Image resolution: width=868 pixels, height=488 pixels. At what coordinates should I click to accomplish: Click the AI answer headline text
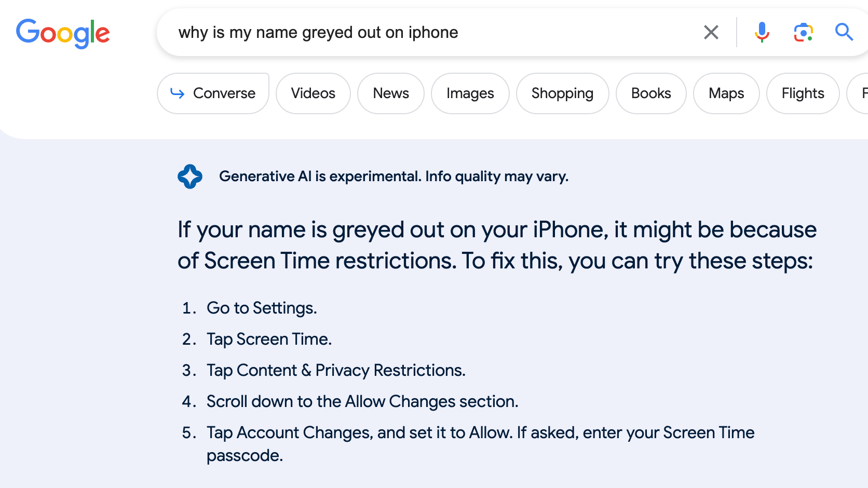coord(497,245)
